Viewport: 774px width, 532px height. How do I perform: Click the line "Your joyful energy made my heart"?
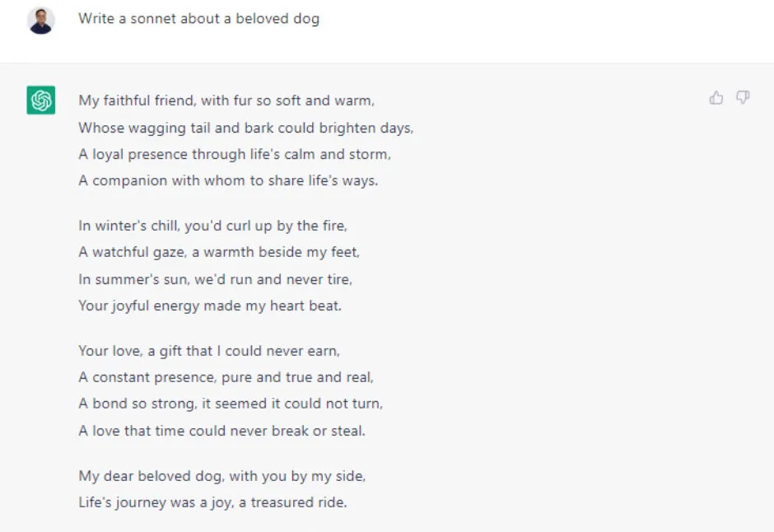[x=210, y=306]
